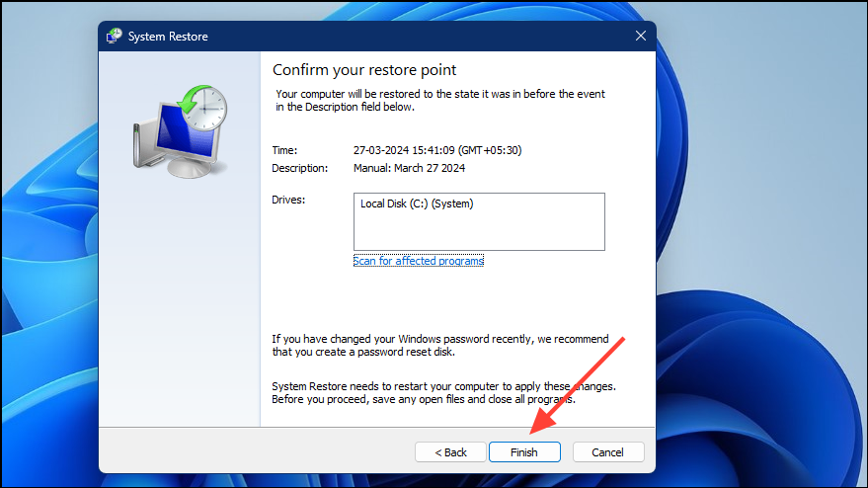Screen dimensions: 868x488
Task: Click the Finish button
Action: 524,452
